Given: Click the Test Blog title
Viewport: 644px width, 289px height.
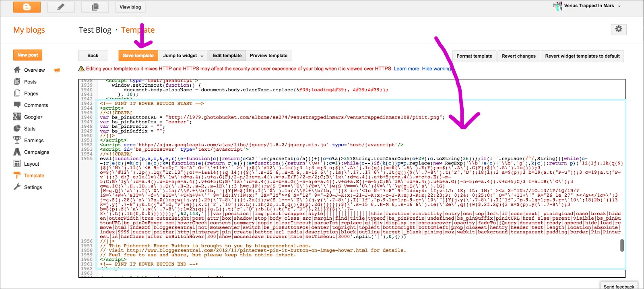Looking at the screenshot, I should 95,30.
